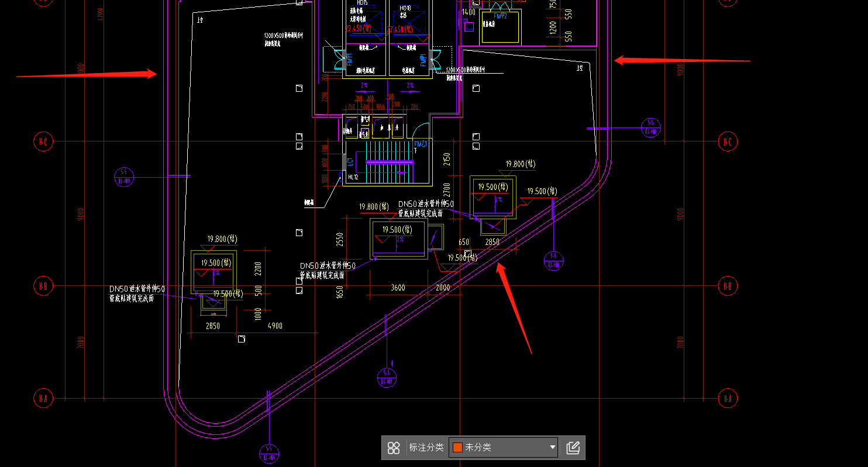
Task: Click the 标注分类 label
Action: pos(426,448)
